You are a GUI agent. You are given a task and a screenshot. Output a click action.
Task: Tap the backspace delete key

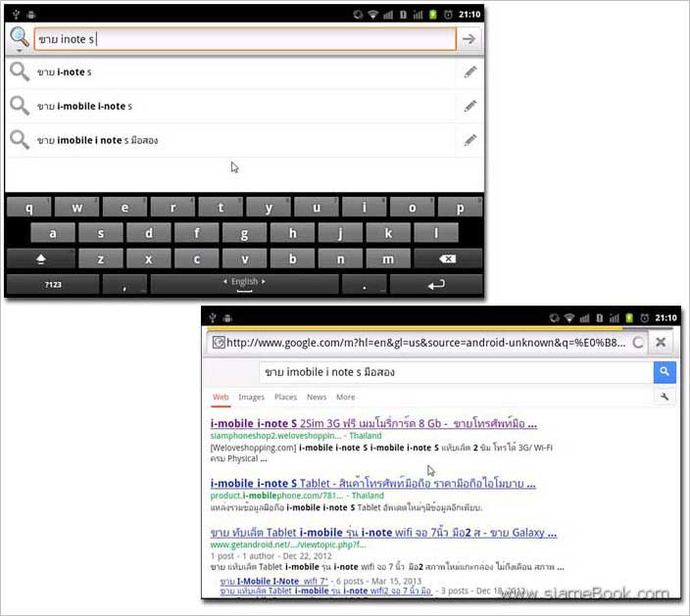448,259
